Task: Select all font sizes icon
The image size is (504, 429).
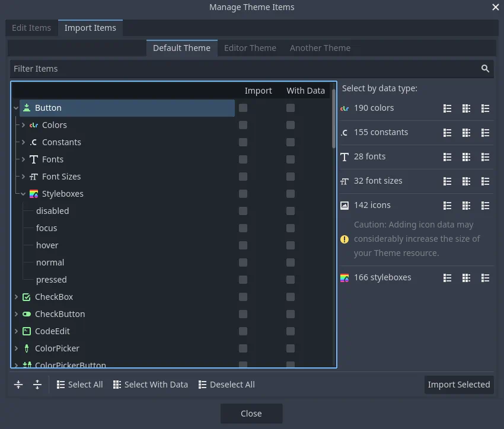Action: coord(448,181)
